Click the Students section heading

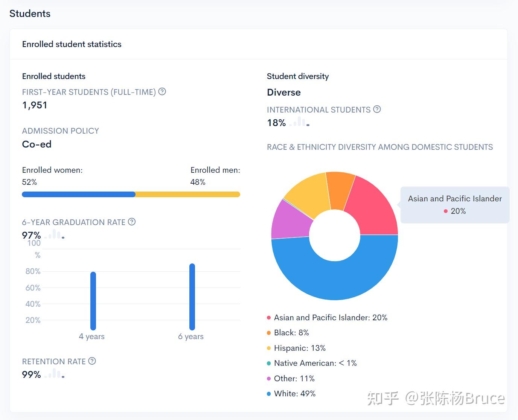tap(30, 14)
